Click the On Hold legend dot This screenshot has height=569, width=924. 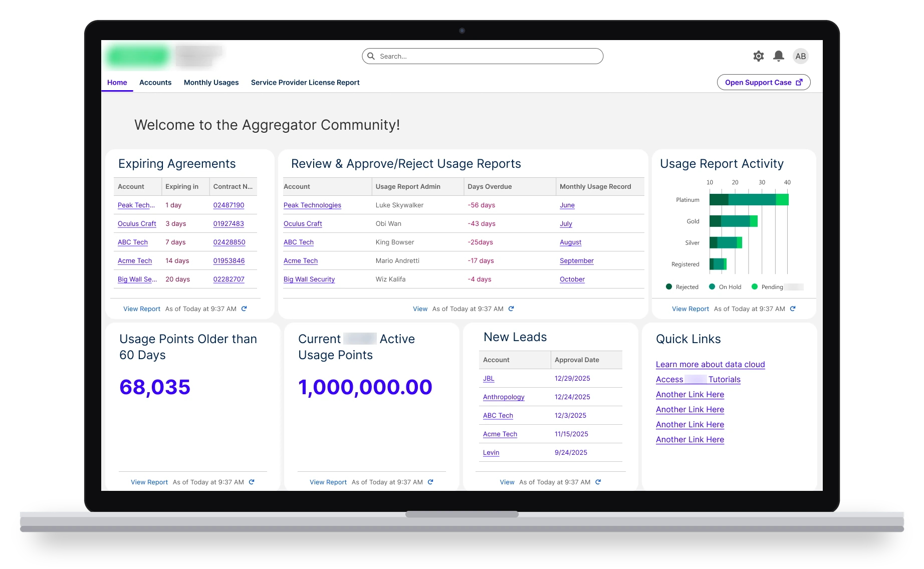712,287
